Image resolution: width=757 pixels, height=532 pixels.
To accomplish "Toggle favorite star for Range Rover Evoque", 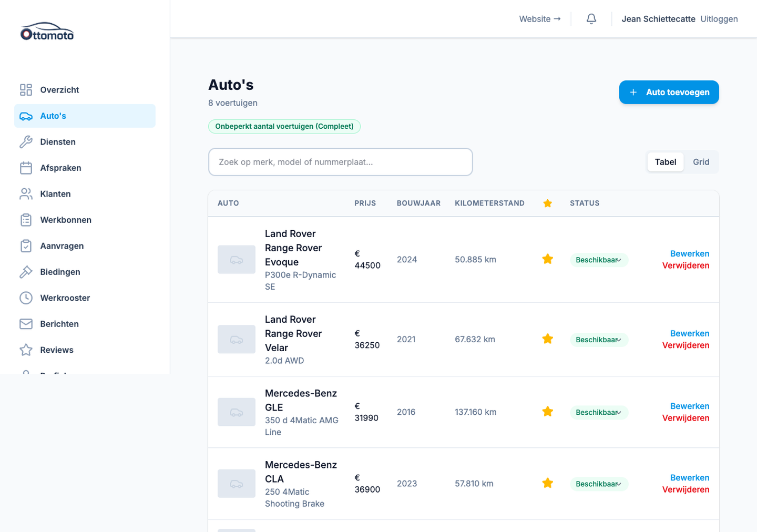I will point(548,259).
